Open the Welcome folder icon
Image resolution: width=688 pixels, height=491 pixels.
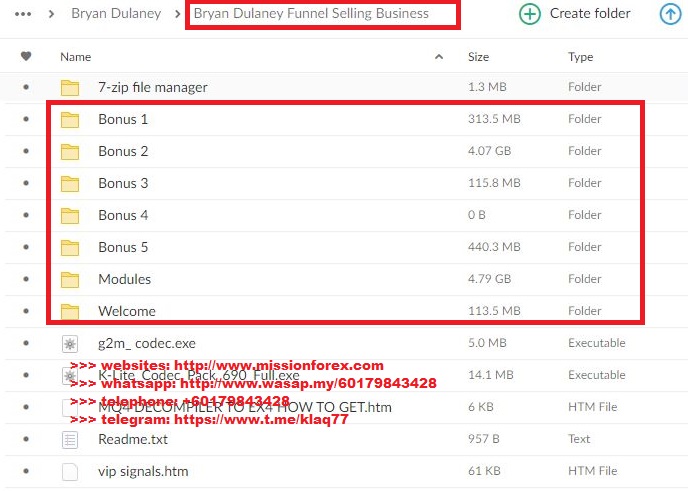coord(70,312)
